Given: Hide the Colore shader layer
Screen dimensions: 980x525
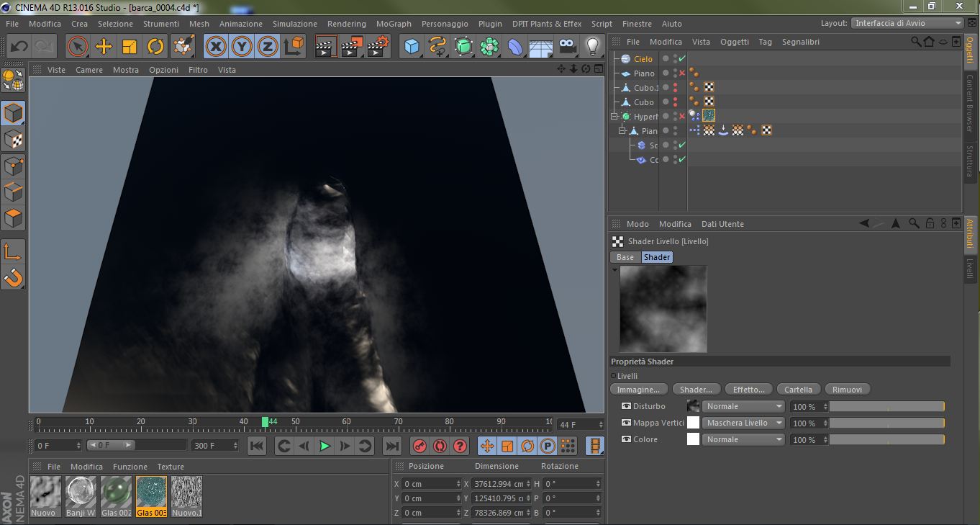Looking at the screenshot, I should (626, 439).
